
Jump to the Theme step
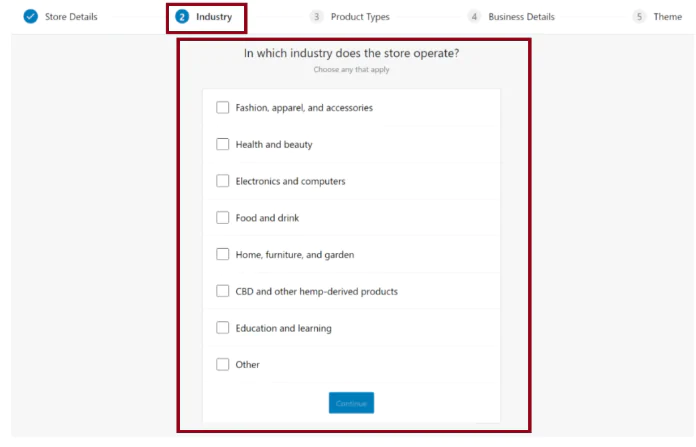[x=667, y=17]
